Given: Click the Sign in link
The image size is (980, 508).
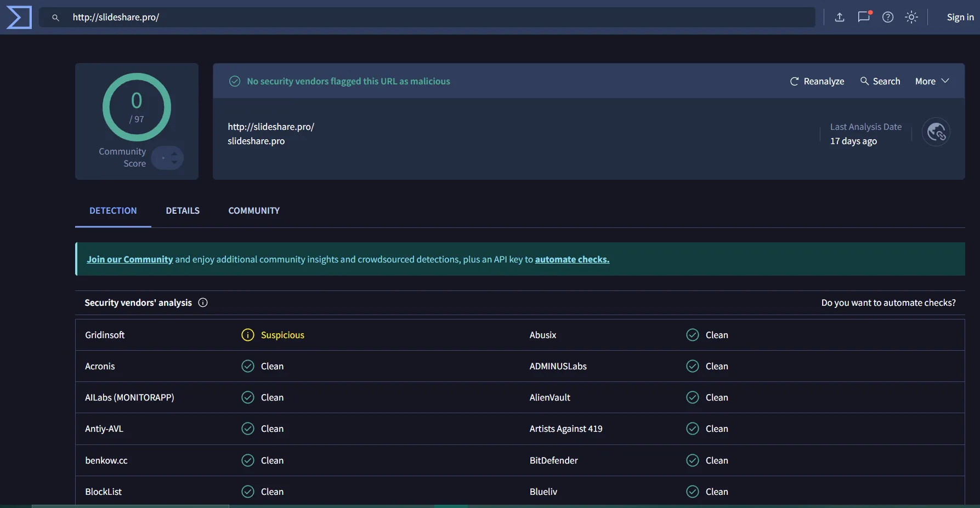Looking at the screenshot, I should 960,18.
